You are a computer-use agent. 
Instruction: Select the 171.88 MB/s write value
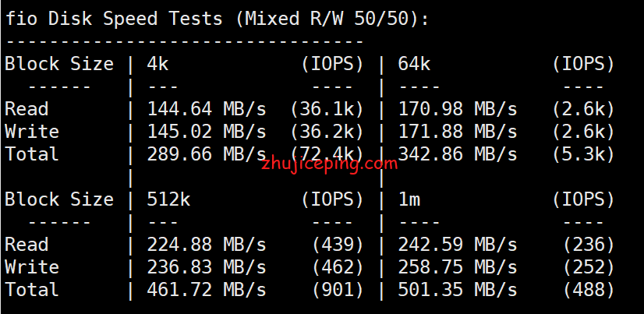point(459,132)
